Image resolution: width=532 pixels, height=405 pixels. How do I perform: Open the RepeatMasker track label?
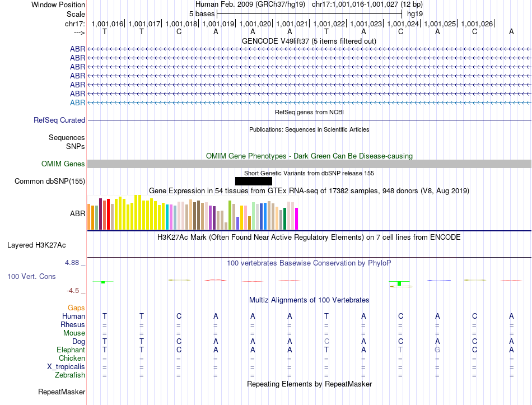pos(62,392)
